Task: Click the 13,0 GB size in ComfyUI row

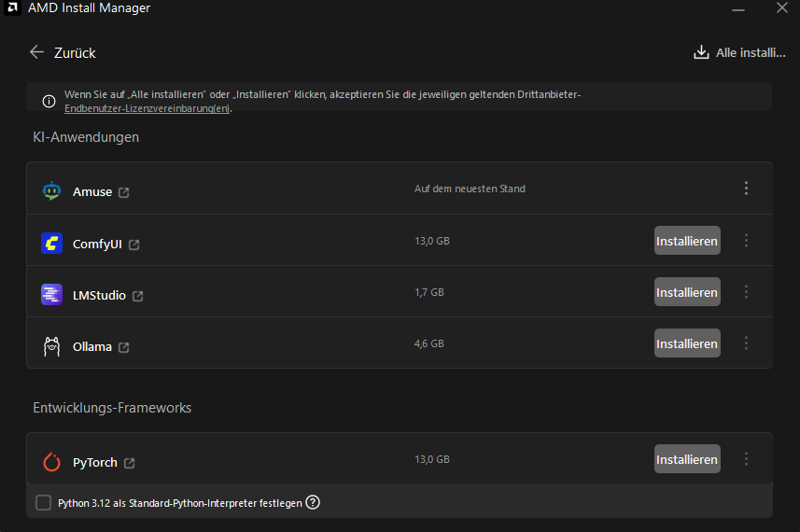Action: [x=432, y=241]
